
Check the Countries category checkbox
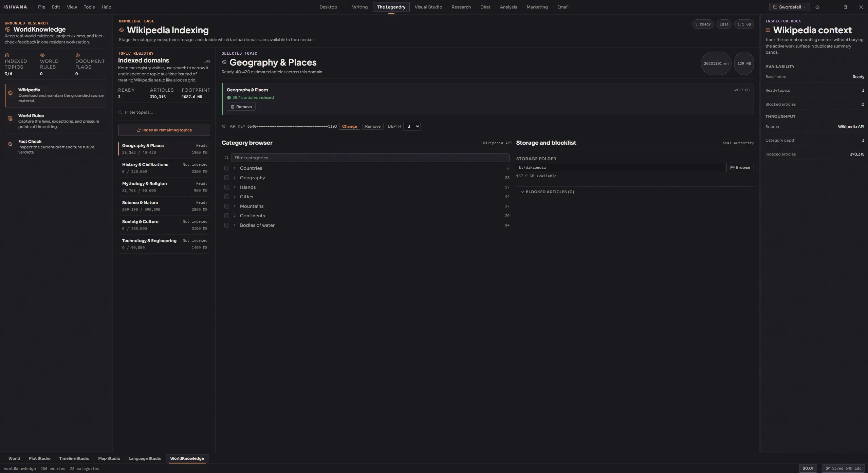coord(227,168)
